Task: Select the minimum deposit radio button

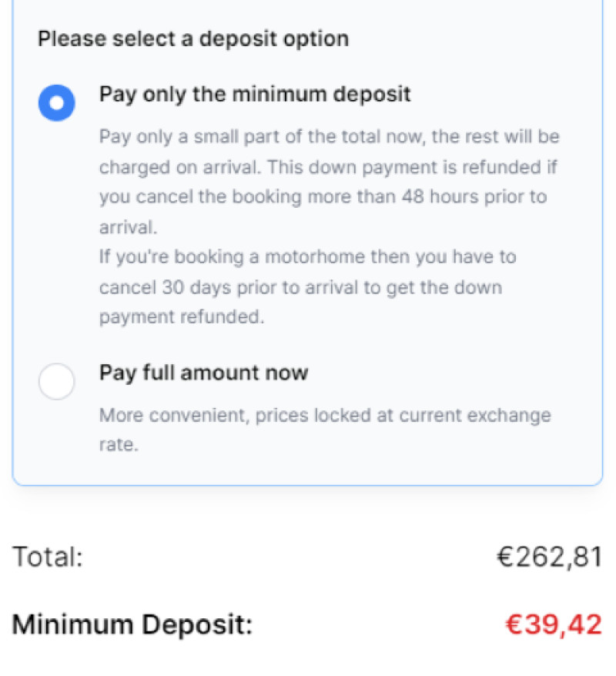Action: coord(56,102)
